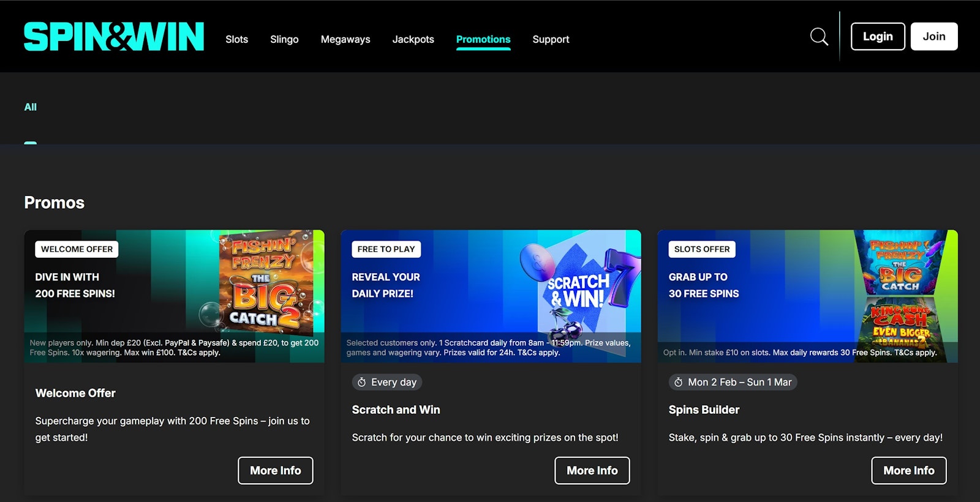
Task: Click the timer icon beside Every day
Action: pyautogui.click(x=362, y=382)
